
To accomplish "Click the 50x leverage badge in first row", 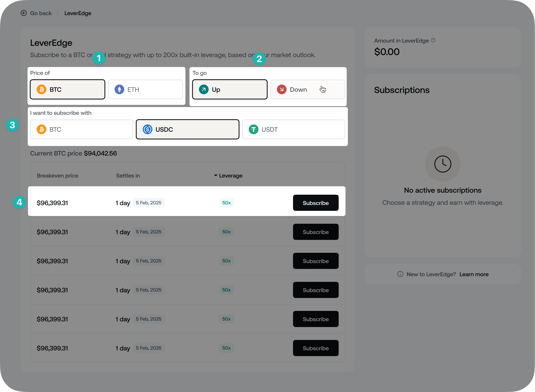I will pyautogui.click(x=226, y=203).
